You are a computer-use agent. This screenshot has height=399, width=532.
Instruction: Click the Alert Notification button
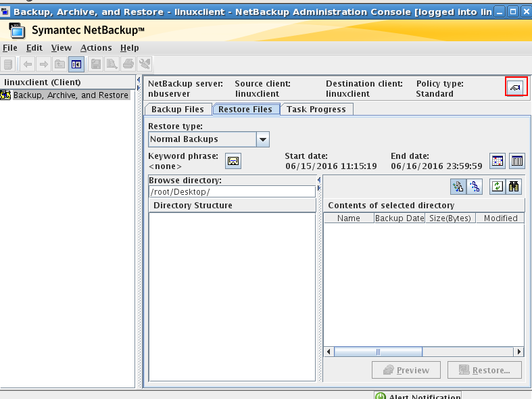[x=418, y=396]
